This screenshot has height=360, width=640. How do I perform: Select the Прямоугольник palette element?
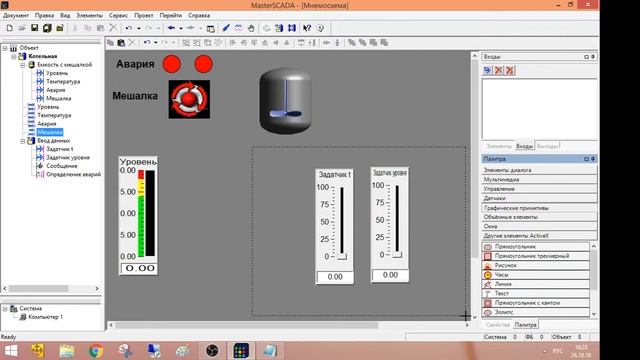tap(536, 247)
